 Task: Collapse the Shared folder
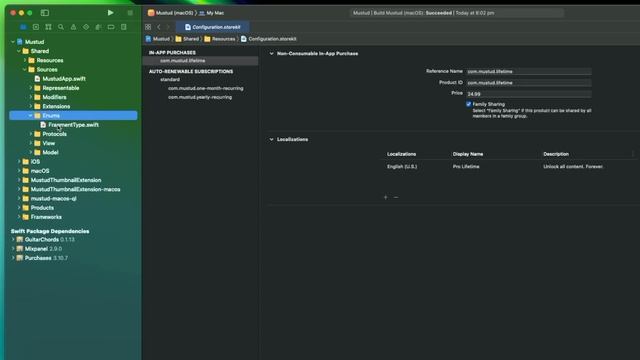coord(19,51)
